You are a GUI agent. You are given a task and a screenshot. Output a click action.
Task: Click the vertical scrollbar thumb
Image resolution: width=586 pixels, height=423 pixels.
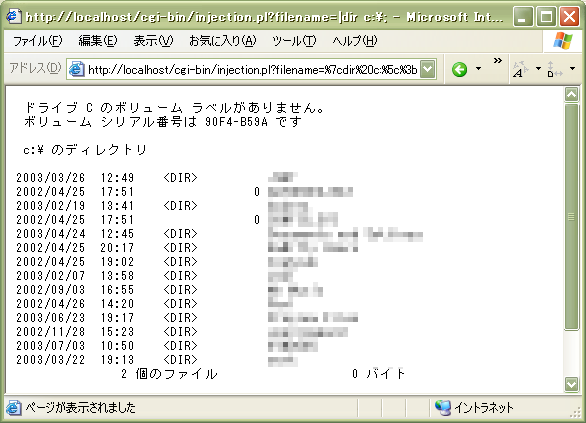pos(571,217)
